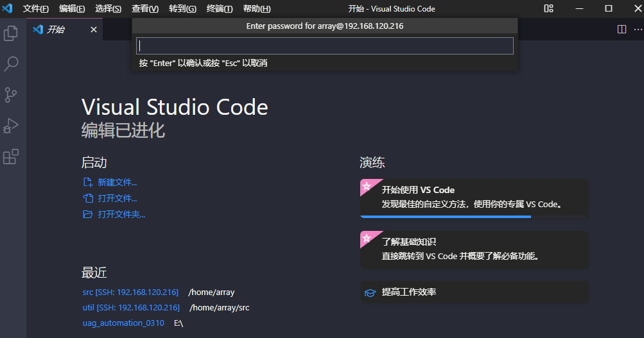
Task: Open the 了解基础知识 walkthrough
Action: tap(474, 250)
